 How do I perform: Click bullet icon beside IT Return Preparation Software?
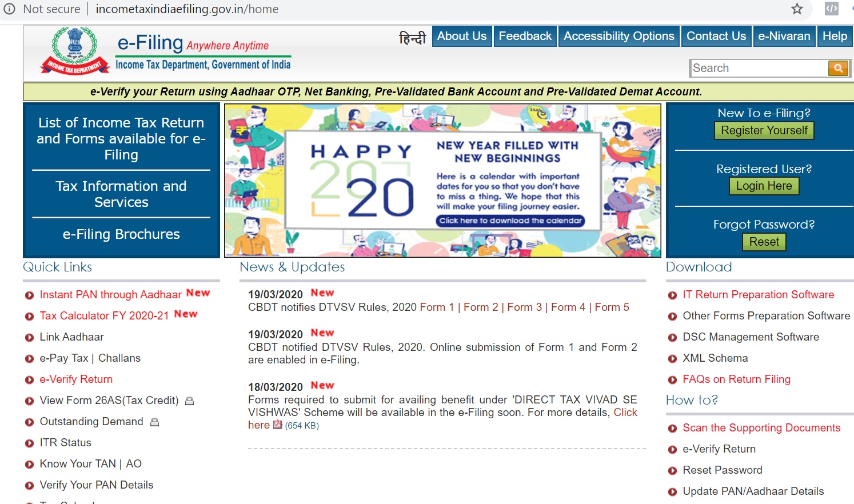tap(673, 295)
